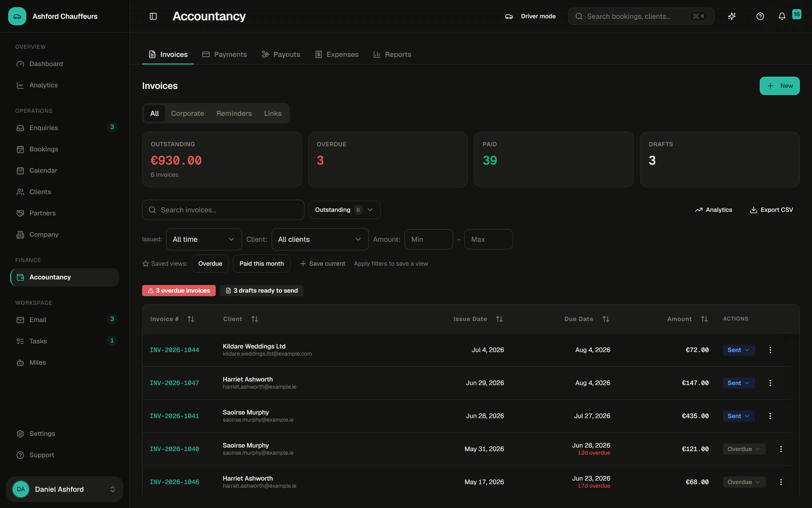Open Tasks in the sidebar
Viewport: 812px width, 508px height.
(x=64, y=341)
